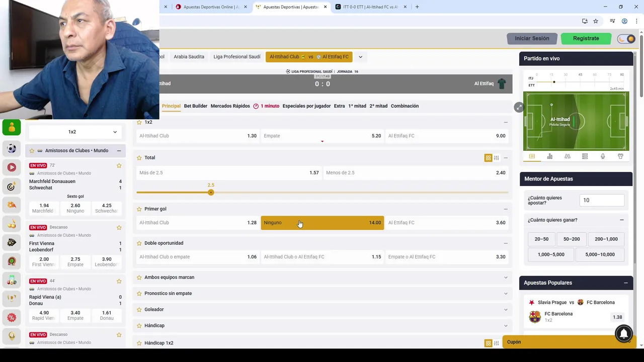This screenshot has width=644, height=362.
Task: Favorite the Marchfeld Donauauen match star
Action: [119, 165]
